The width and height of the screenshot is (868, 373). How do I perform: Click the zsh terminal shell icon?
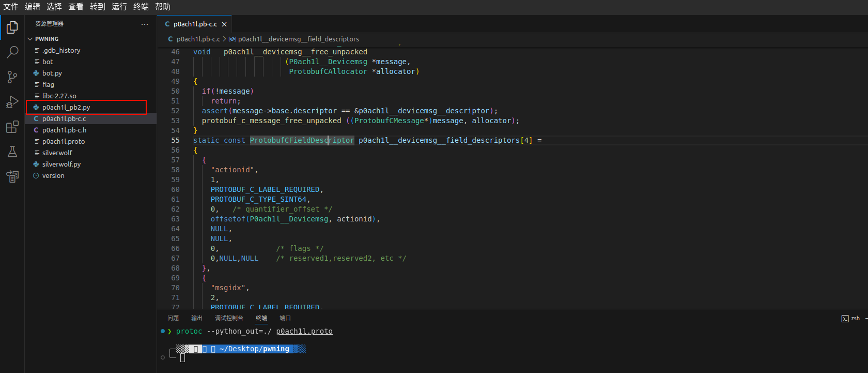click(x=845, y=318)
